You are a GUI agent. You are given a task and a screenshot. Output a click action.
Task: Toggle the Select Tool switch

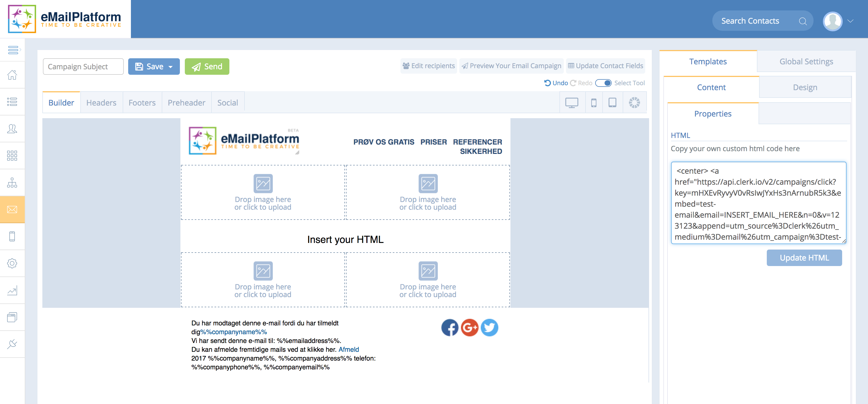(603, 83)
